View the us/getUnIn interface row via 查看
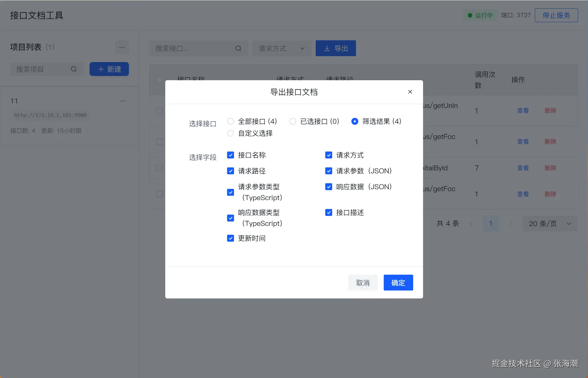 (523, 111)
